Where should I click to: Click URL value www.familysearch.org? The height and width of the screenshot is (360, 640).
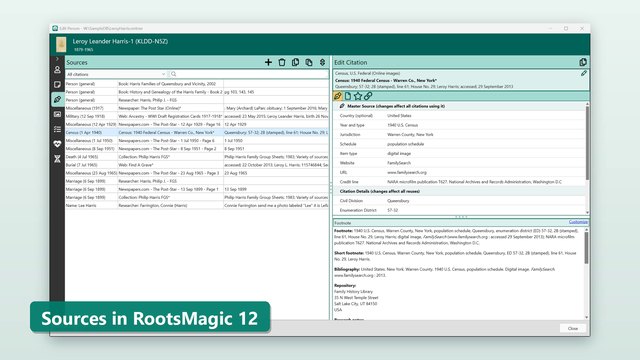(x=407, y=172)
